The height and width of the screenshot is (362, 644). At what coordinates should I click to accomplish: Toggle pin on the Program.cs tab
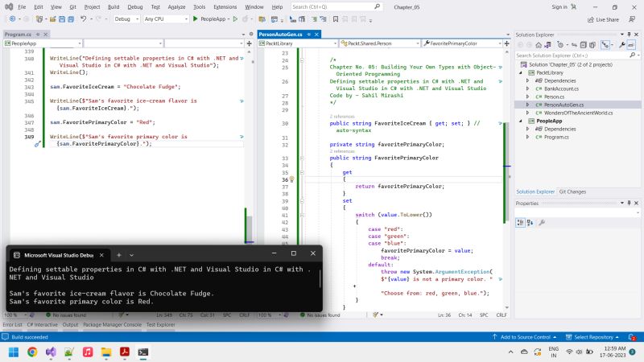(x=38, y=35)
